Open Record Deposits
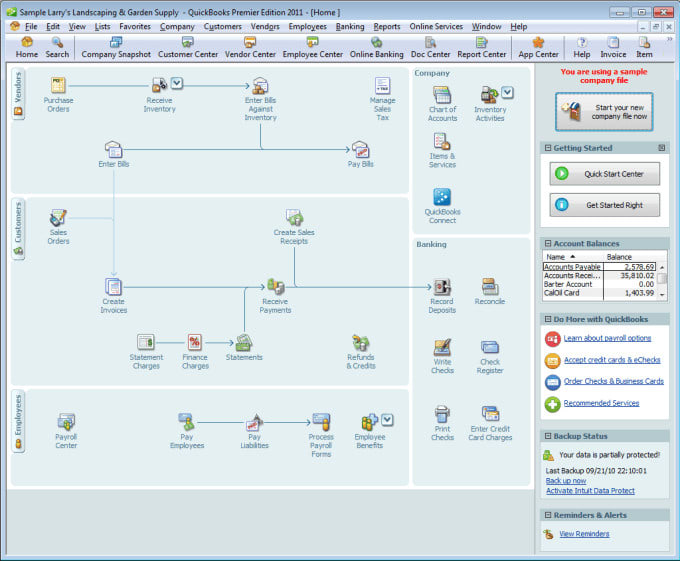Image resolution: width=680 pixels, height=561 pixels. click(x=442, y=287)
